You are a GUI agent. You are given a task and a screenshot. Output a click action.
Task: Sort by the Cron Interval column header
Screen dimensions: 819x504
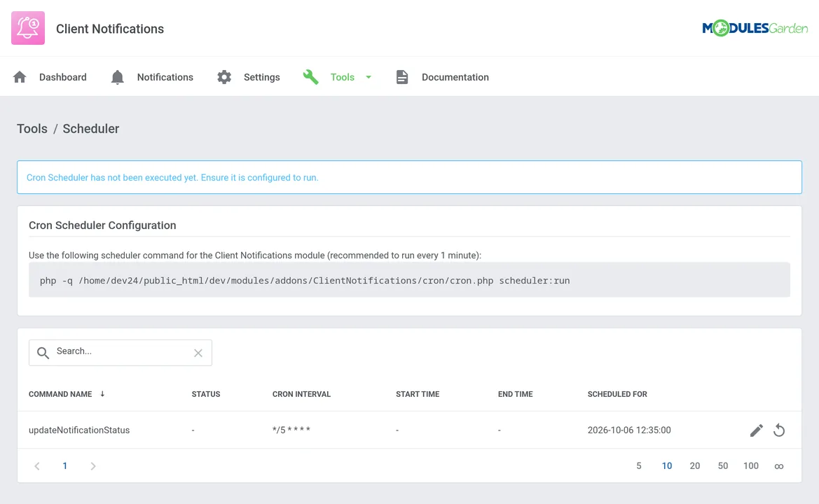301,394
